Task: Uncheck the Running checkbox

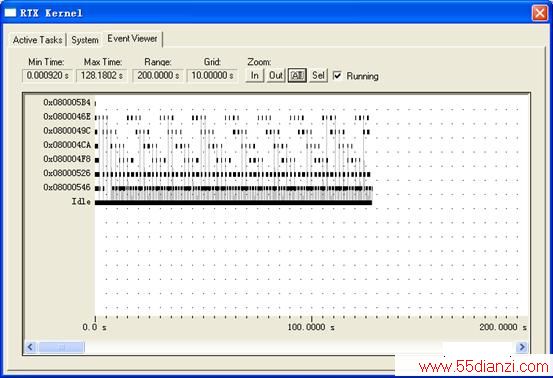Action: (x=337, y=75)
